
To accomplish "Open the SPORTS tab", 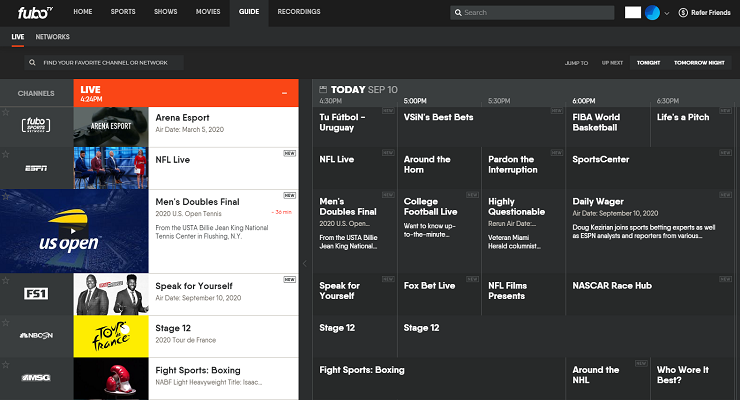I will (x=123, y=12).
